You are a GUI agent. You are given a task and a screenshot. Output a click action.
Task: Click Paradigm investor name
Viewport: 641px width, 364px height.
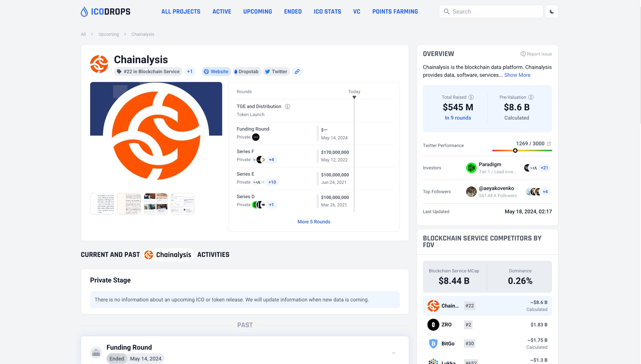490,164
